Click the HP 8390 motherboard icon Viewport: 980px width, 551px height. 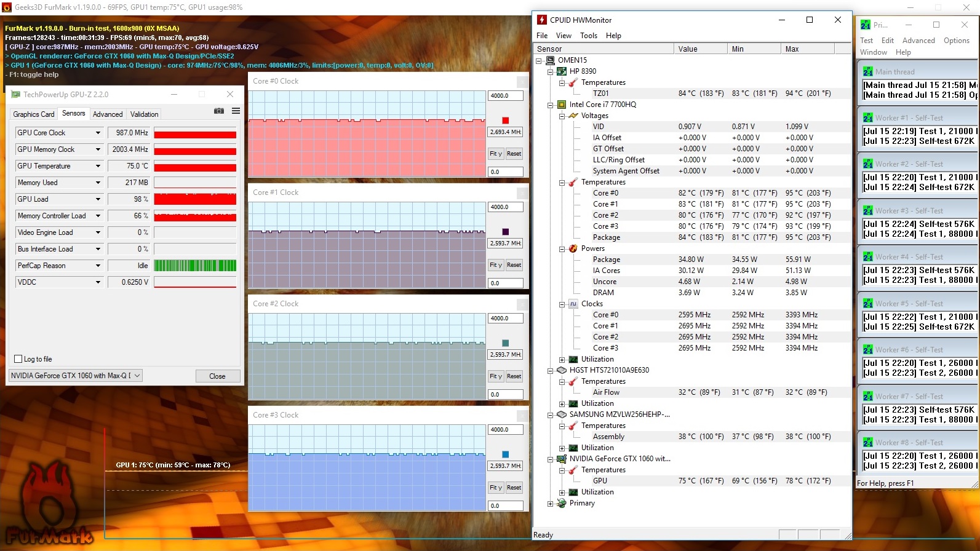click(562, 71)
